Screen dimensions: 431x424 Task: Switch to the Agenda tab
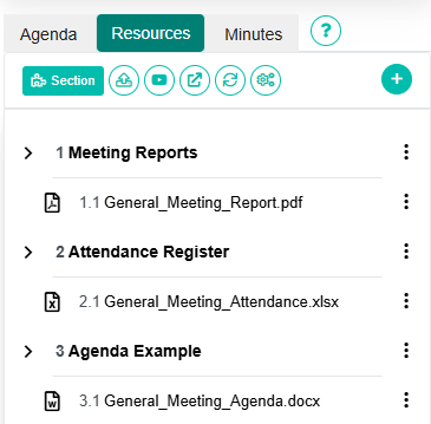coord(48,34)
